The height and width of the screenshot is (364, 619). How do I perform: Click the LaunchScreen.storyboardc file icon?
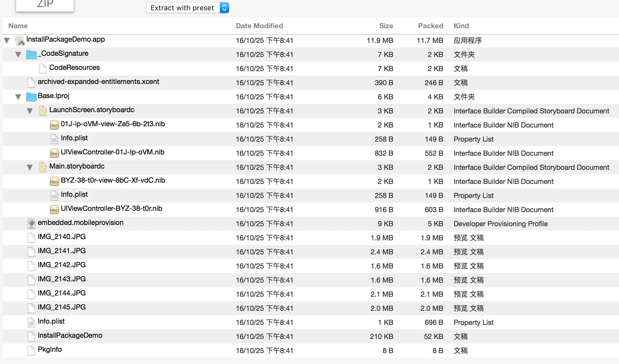pos(43,111)
